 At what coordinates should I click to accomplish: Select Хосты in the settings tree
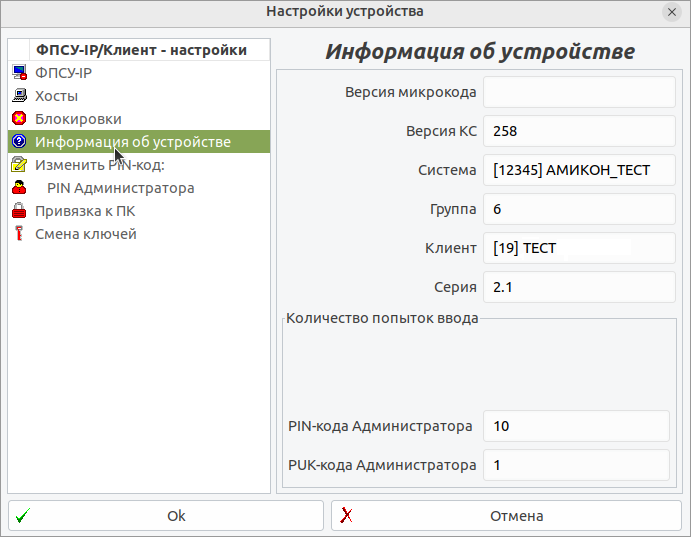pos(56,96)
